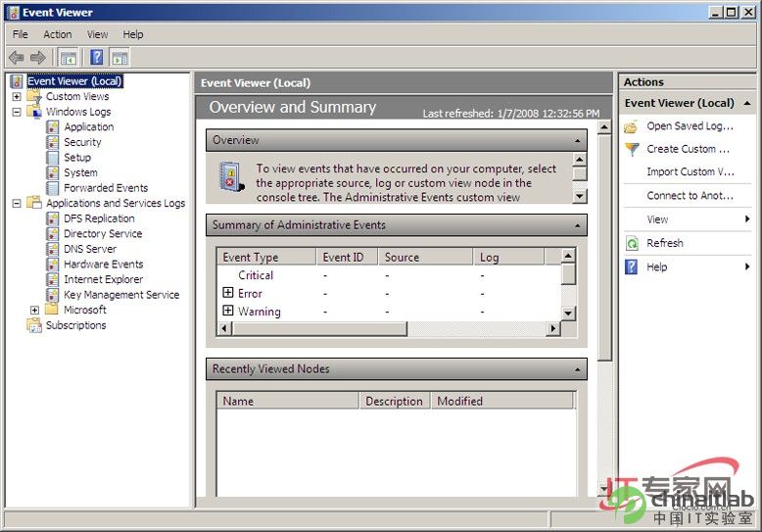The image size is (762, 532).
Task: Expand the Microsoft folder node
Action: [34, 310]
